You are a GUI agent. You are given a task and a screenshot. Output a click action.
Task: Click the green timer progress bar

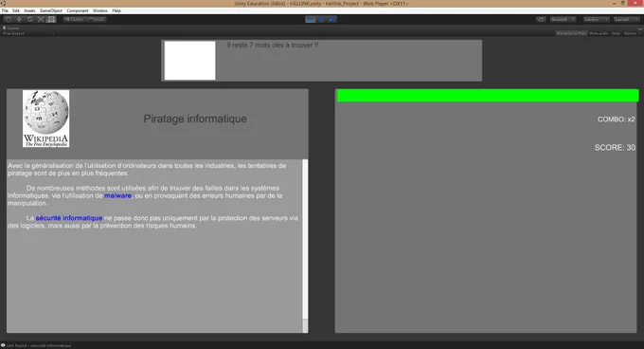[x=488, y=96]
